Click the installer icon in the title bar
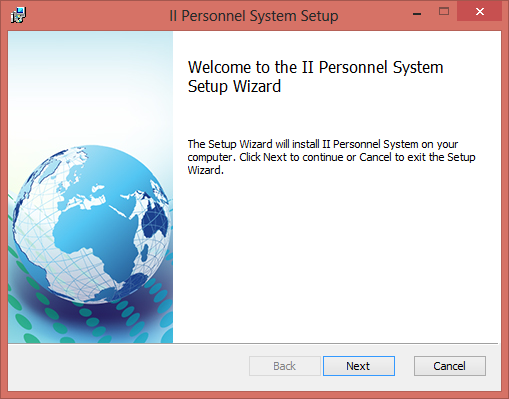This screenshot has height=399, width=509. point(18,15)
